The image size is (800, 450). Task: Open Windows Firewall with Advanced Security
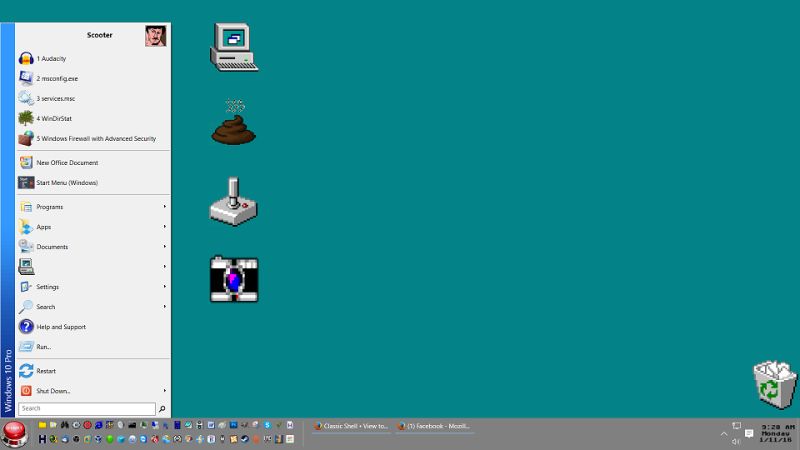coord(93,138)
